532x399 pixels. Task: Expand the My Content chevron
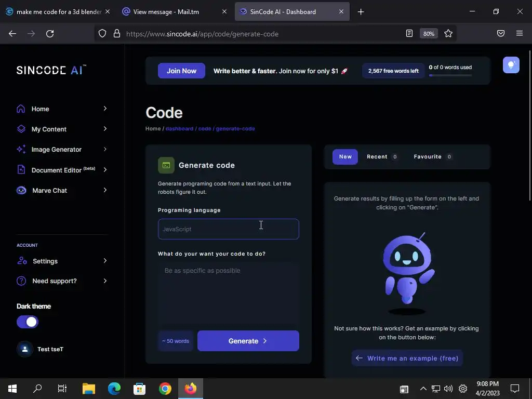(x=105, y=129)
